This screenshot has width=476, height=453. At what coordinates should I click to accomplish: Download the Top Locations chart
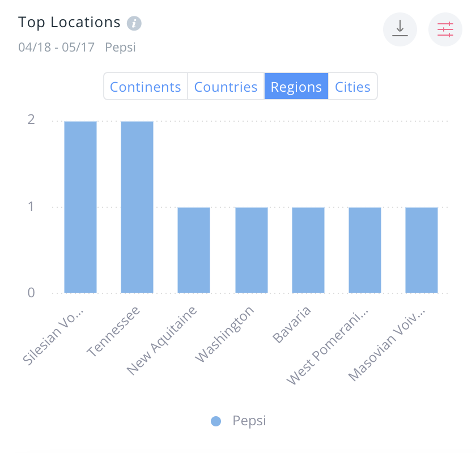[400, 28]
